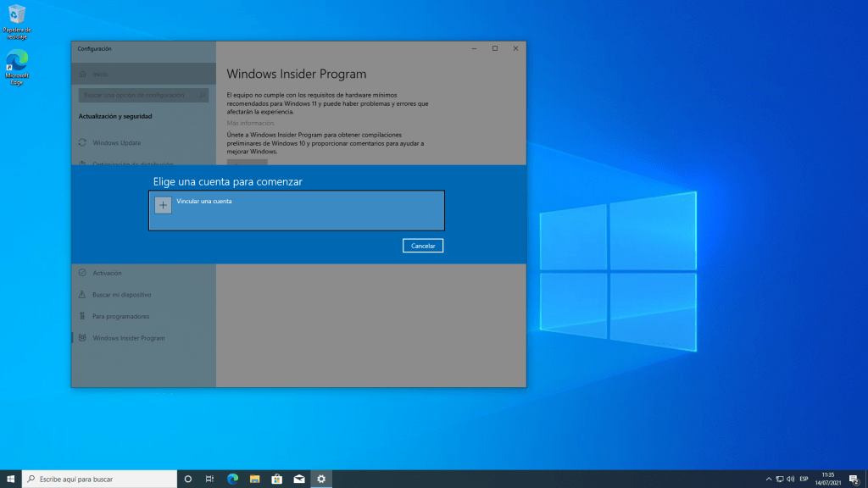Expand the hidden system tray icons

click(768, 479)
